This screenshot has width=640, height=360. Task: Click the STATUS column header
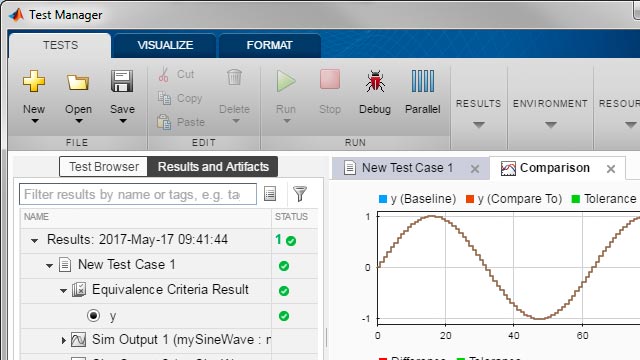tap(291, 217)
